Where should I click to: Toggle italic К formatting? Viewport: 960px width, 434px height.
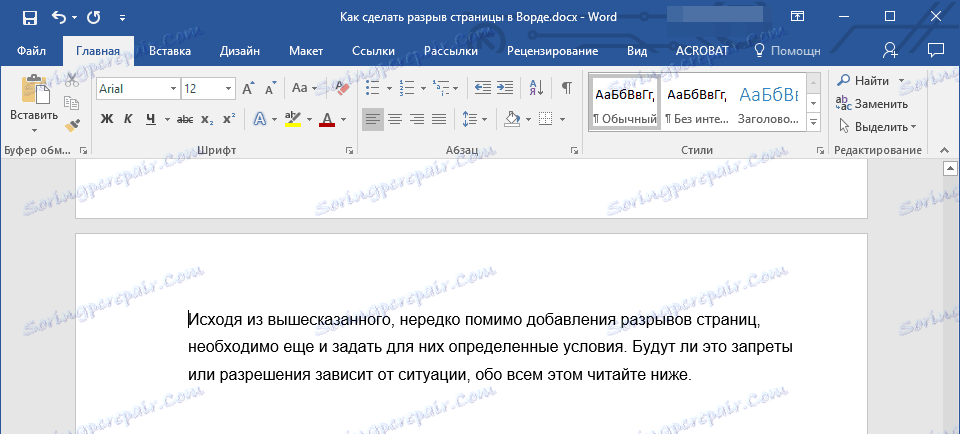click(128, 119)
